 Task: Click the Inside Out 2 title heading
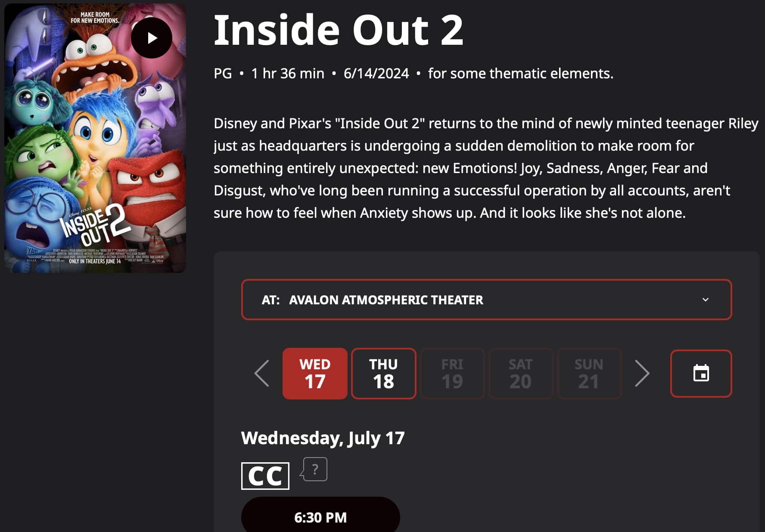[x=338, y=30]
